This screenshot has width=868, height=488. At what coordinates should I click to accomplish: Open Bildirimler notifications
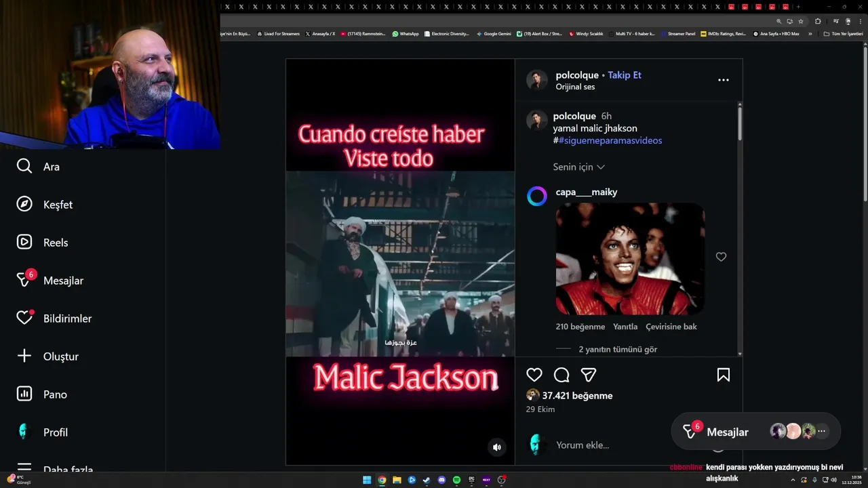tap(54, 318)
